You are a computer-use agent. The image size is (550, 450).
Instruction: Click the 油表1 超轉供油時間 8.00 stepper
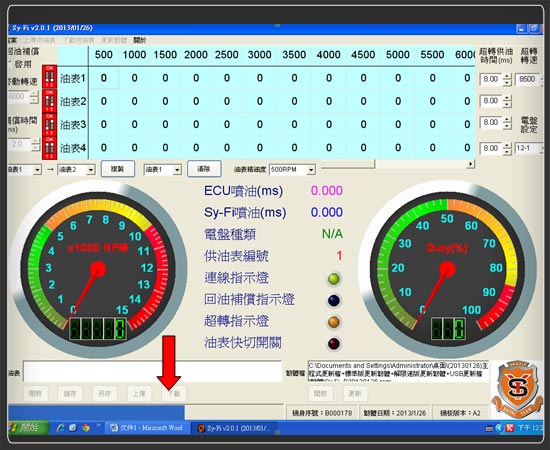(x=507, y=79)
